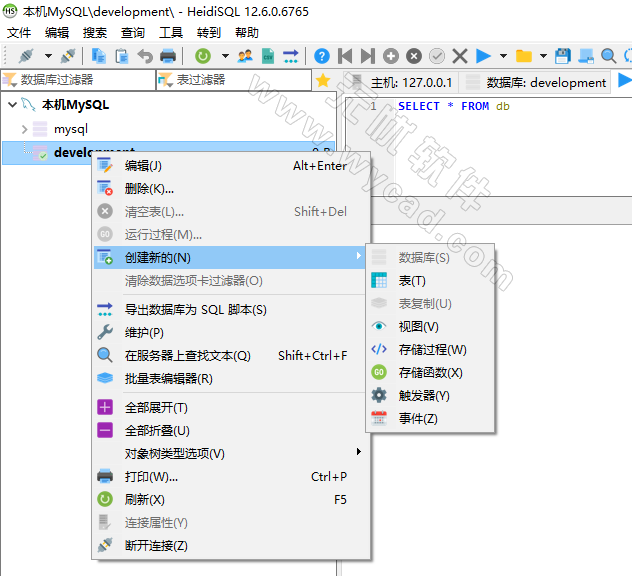Click the 数据库过滤器 input field
Screen dimensions: 632x576
tap(78, 80)
